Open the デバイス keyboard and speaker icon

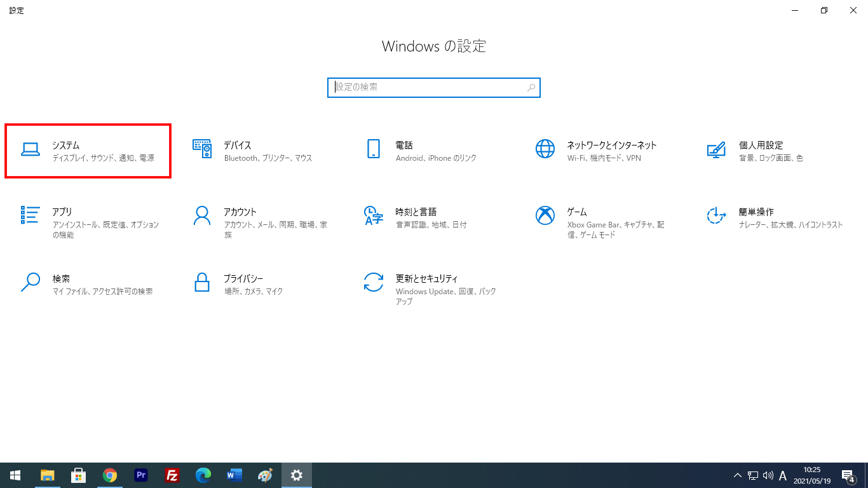pyautogui.click(x=202, y=149)
